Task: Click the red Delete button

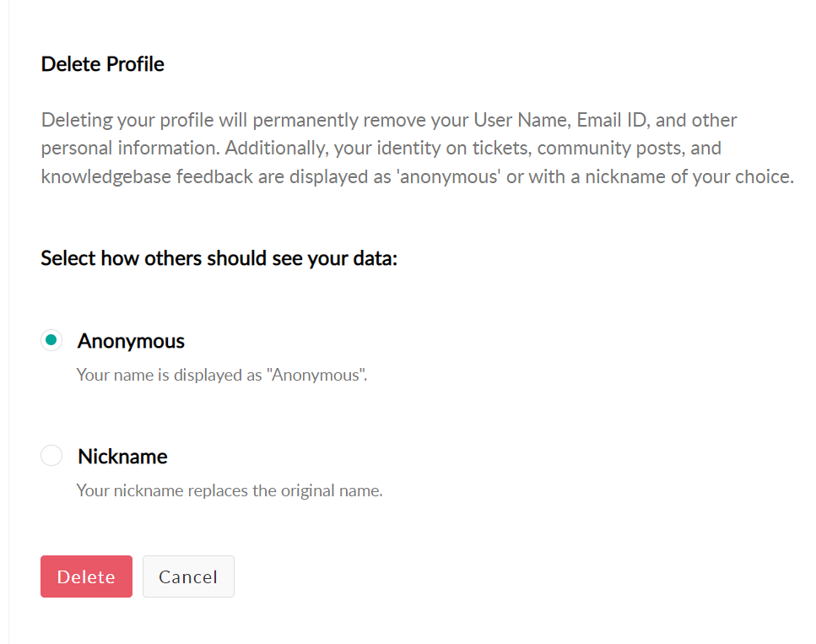Action: [x=86, y=576]
